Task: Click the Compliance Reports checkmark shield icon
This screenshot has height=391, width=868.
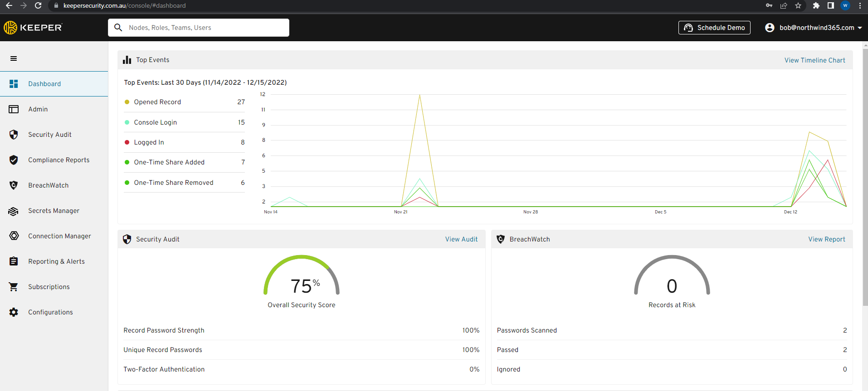Action: tap(14, 160)
